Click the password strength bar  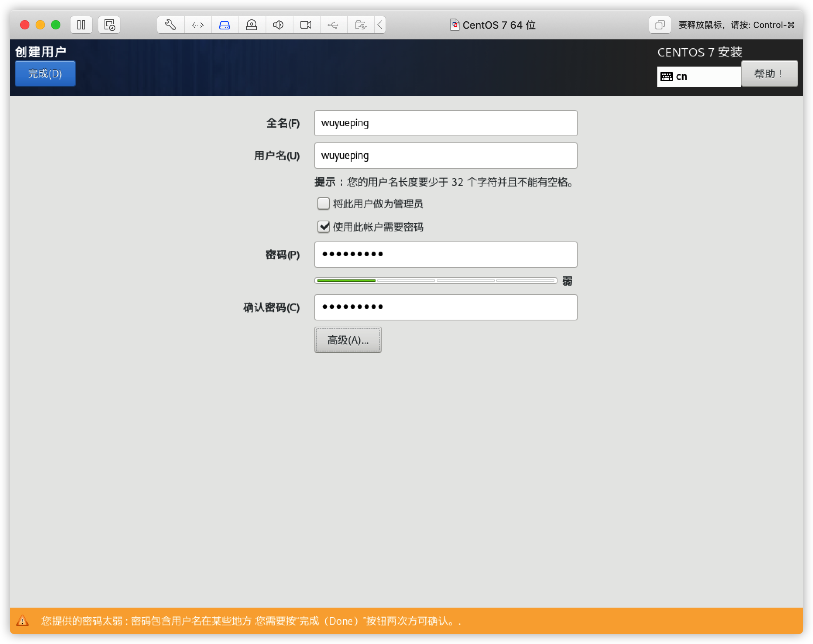tap(436, 281)
